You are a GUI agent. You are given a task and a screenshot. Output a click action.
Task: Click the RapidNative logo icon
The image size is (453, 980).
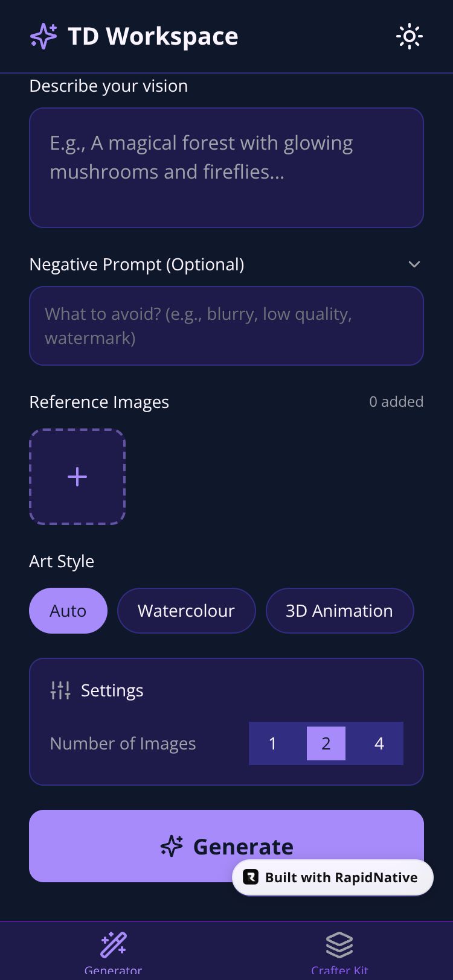click(251, 877)
